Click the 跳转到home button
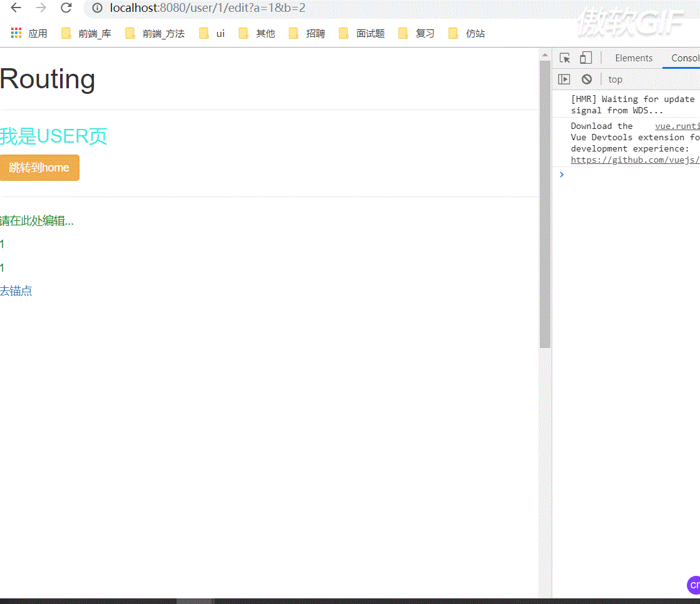This screenshot has height=604, width=700. 39,168
